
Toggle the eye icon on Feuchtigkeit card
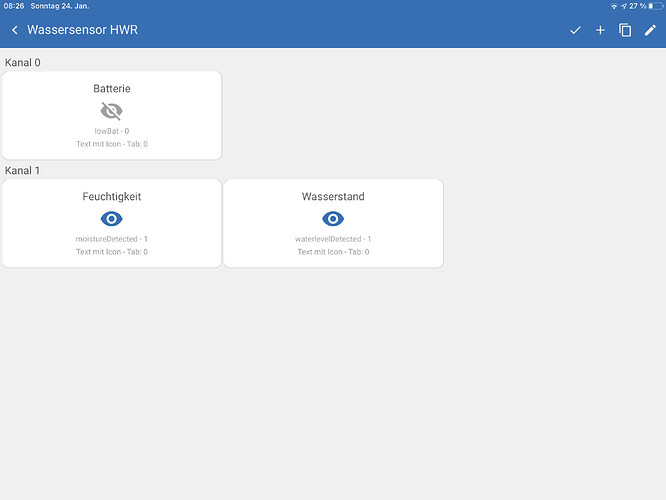tap(112, 219)
